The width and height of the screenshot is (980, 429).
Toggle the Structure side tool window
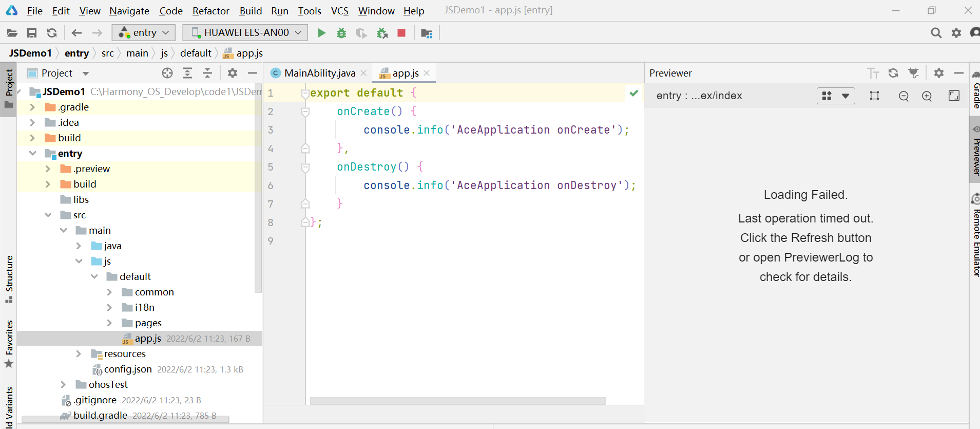(x=9, y=279)
